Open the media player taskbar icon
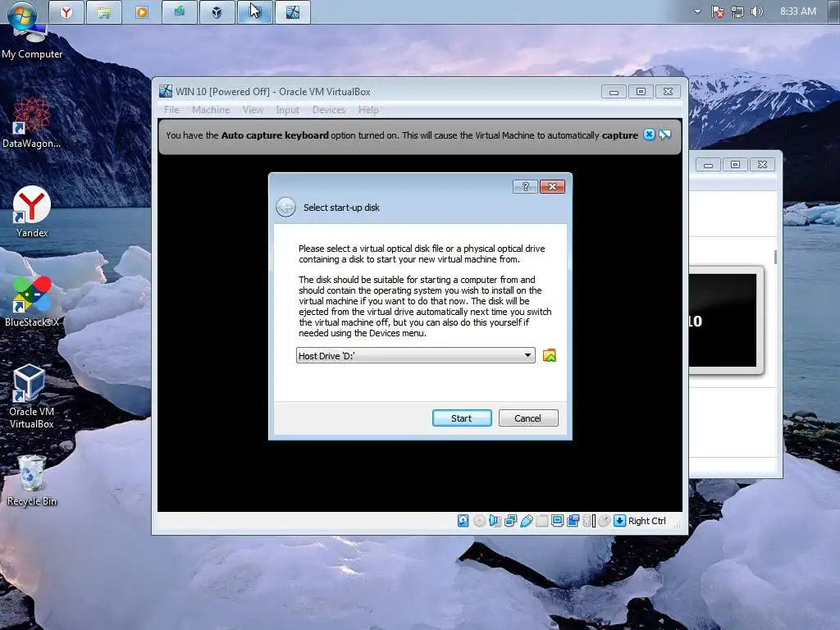This screenshot has width=840, height=630. click(141, 11)
